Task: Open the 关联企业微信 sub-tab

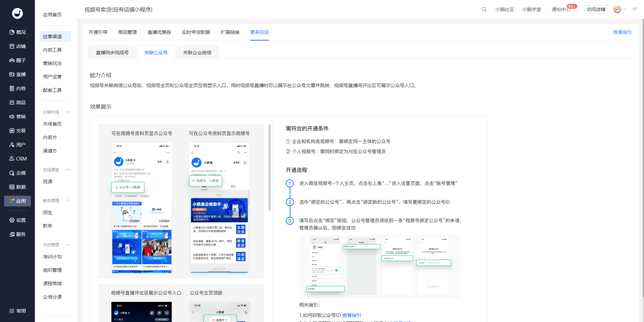Action: 197,53
